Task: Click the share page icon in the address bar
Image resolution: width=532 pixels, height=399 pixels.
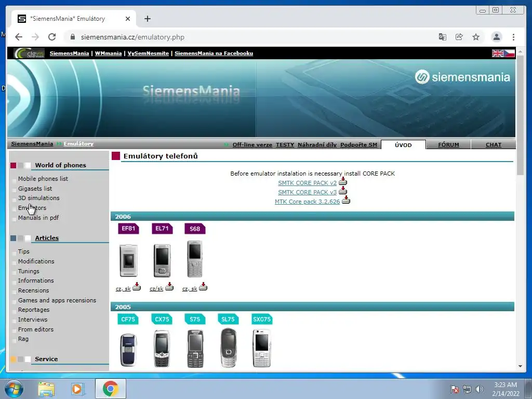Action: click(459, 37)
